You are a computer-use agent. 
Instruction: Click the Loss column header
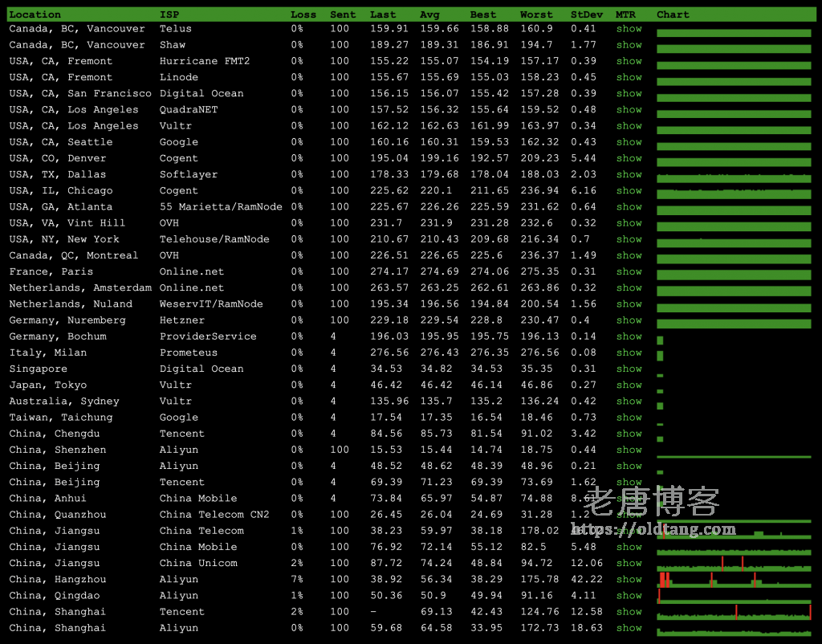(x=303, y=14)
